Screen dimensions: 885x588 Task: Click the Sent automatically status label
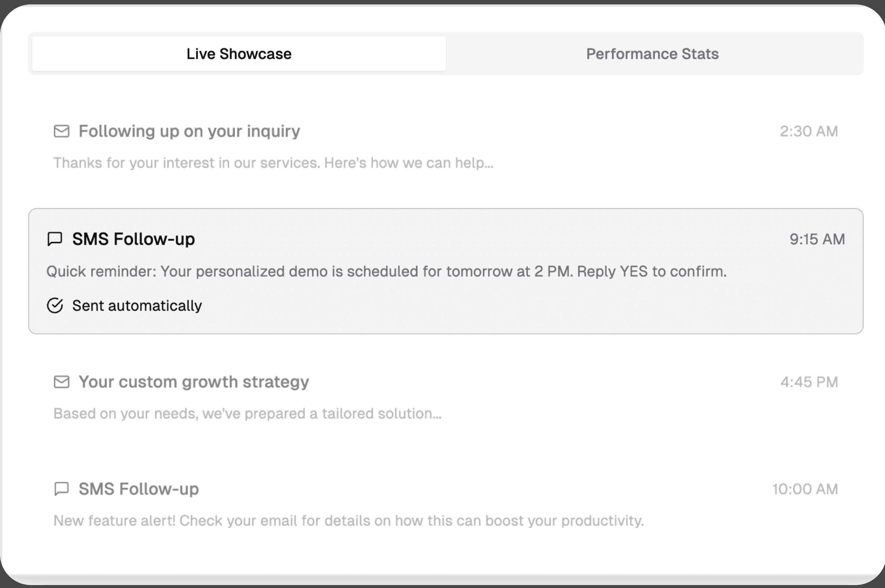click(137, 306)
